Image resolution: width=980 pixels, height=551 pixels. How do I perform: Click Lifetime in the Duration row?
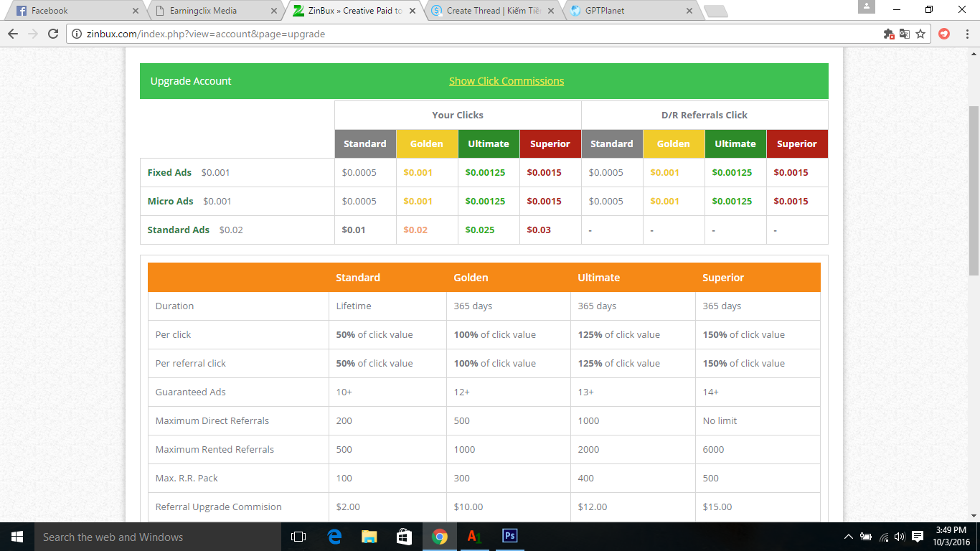pyautogui.click(x=354, y=306)
